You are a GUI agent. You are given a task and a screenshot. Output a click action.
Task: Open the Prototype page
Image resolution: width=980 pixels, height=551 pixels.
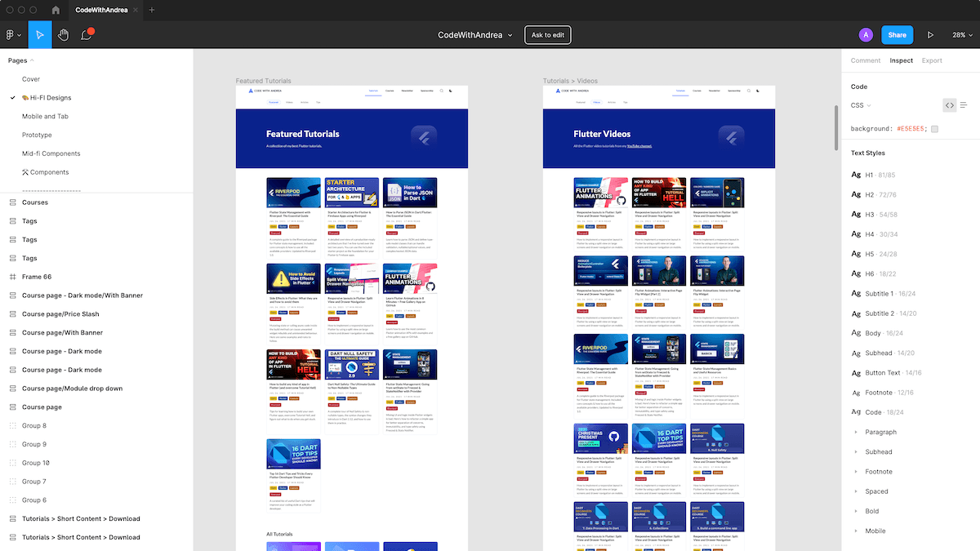coord(37,135)
